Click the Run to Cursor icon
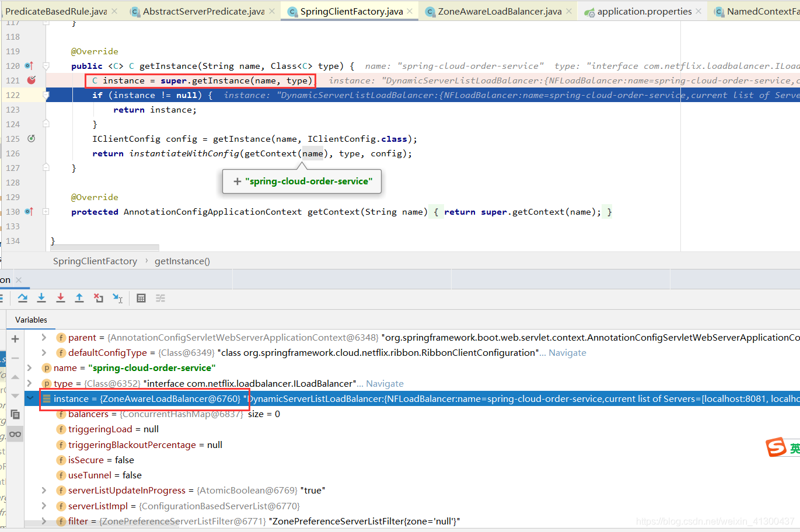 click(117, 298)
